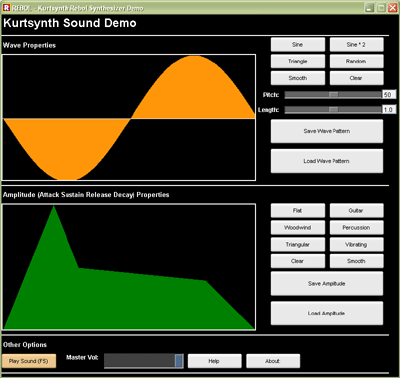Select the Sine waveform button
Image resolution: width=400 pixels, height=378 pixels.
298,44
